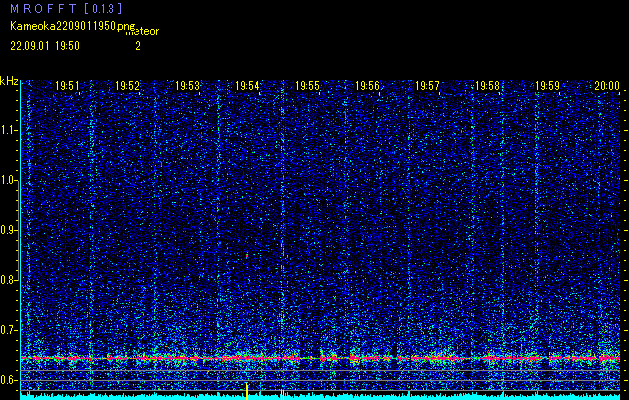
Task: Click the meteor label in header
Action: coord(142,32)
